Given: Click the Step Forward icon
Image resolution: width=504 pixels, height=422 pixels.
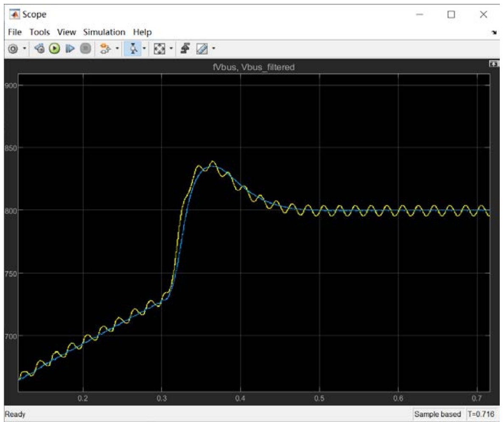Looking at the screenshot, I should point(70,49).
